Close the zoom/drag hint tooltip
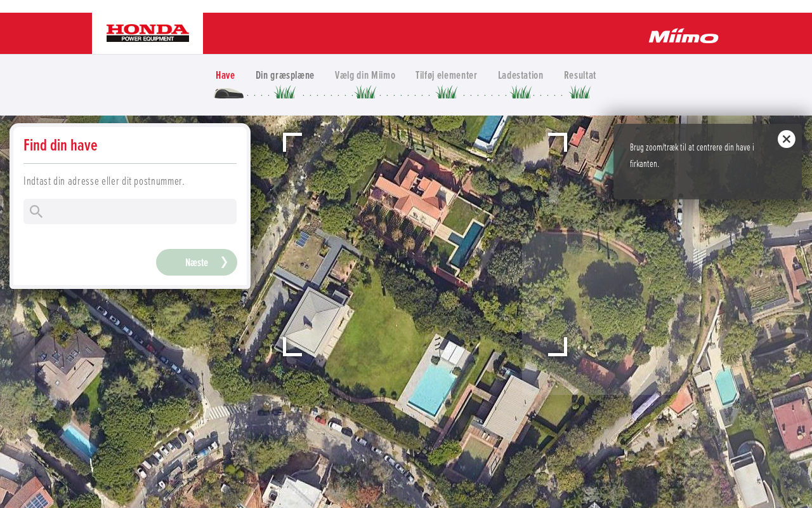 786,139
